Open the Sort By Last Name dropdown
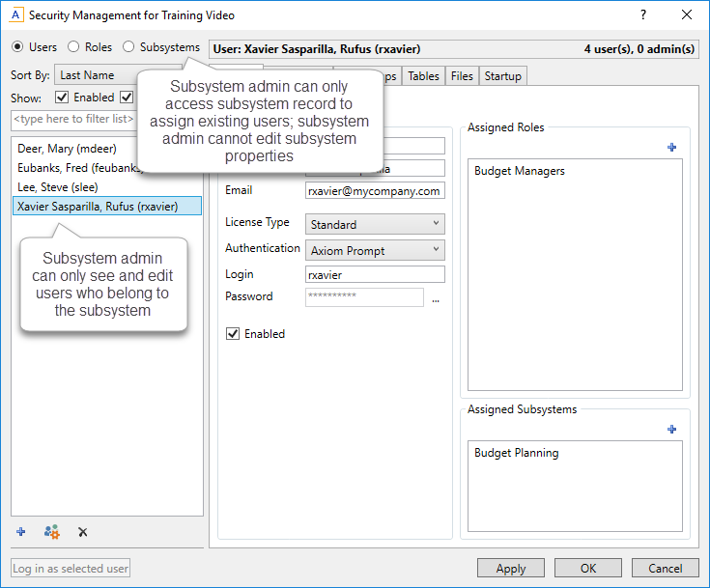Image resolution: width=710 pixels, height=588 pixels. [x=97, y=75]
